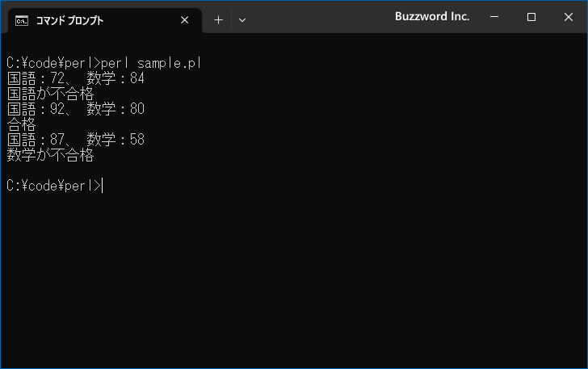
Task: Click the active prompt C:¥code¥perl> cursor
Action: tap(55, 186)
